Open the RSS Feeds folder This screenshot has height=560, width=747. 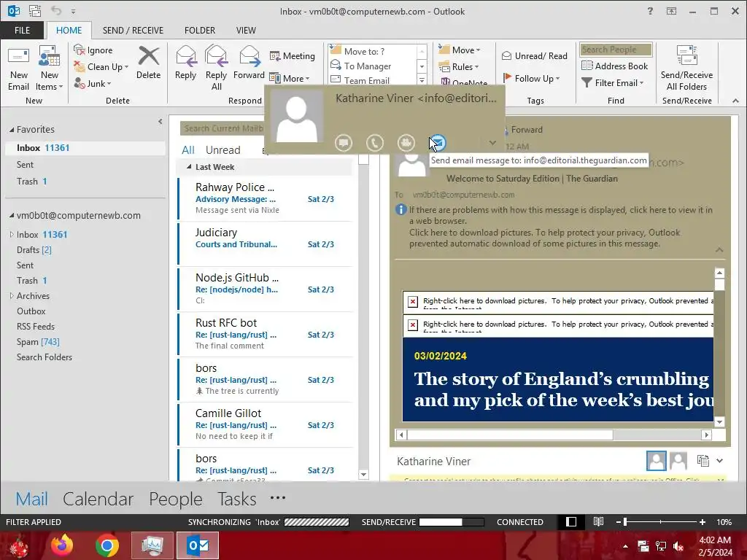pos(36,327)
